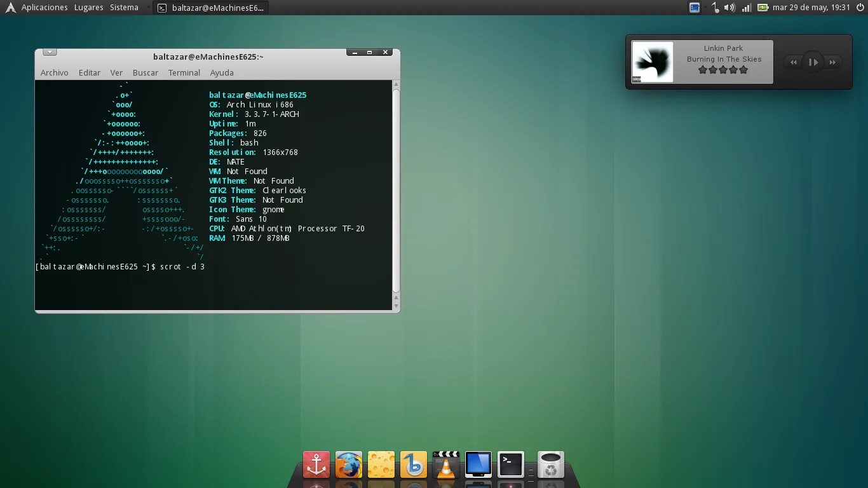Open the monitor display icon in dock
This screenshot has width=868, height=488.
tap(478, 464)
